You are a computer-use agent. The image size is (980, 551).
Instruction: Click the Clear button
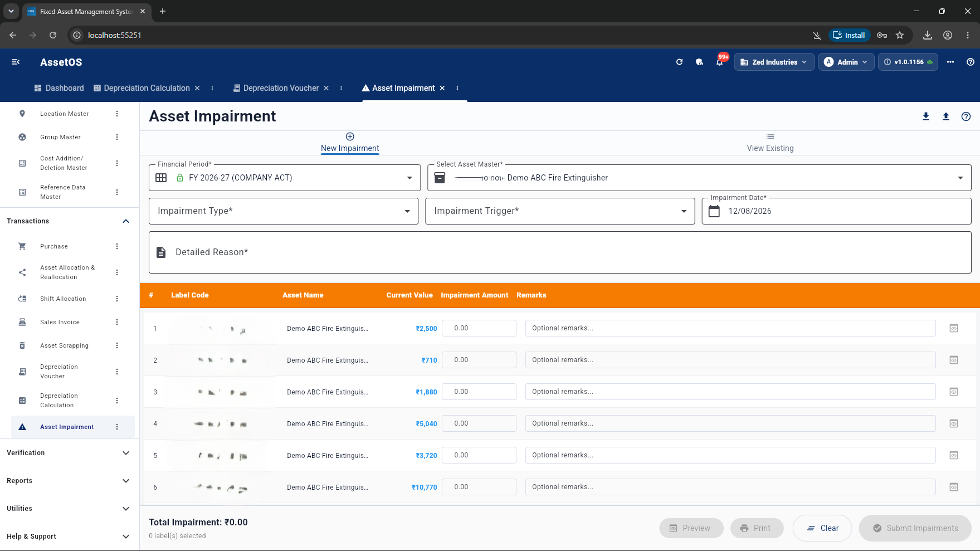(x=822, y=528)
